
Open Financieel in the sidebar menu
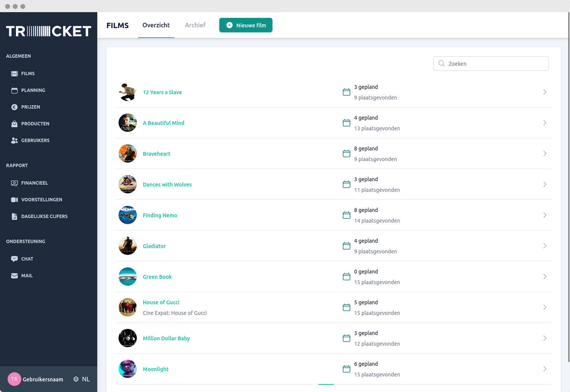pos(35,183)
